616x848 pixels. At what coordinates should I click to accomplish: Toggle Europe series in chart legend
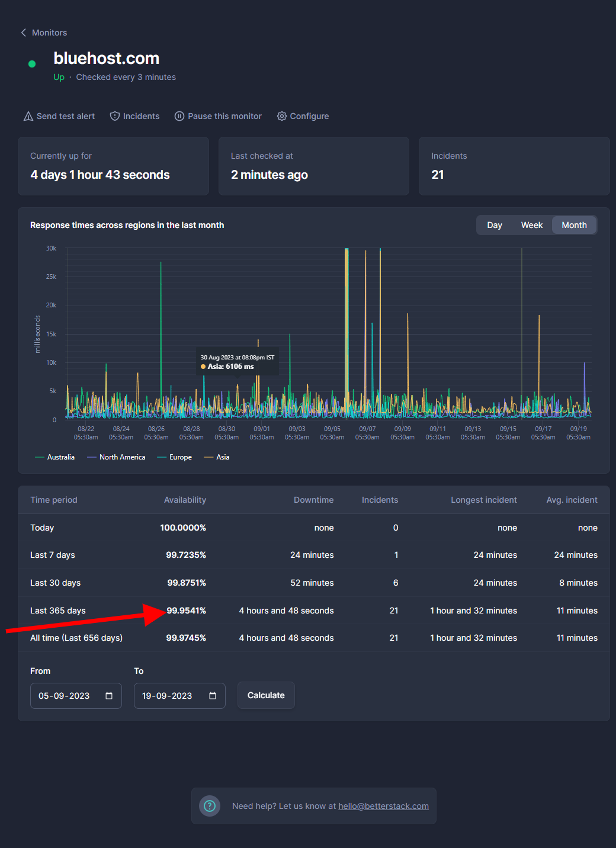pyautogui.click(x=175, y=457)
